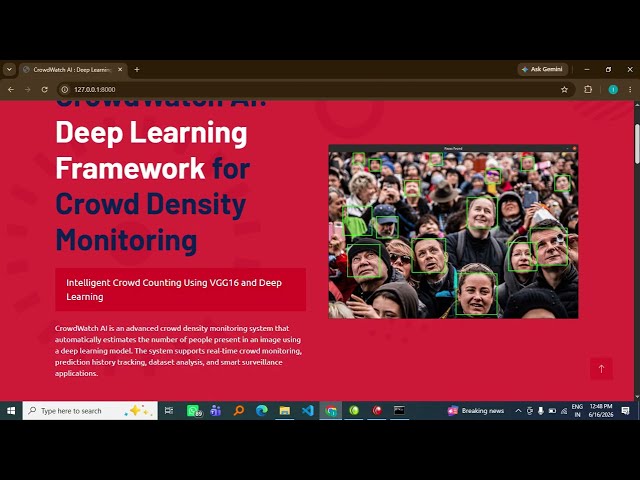
Task: Switch the ENG IN input language
Action: 577,411
